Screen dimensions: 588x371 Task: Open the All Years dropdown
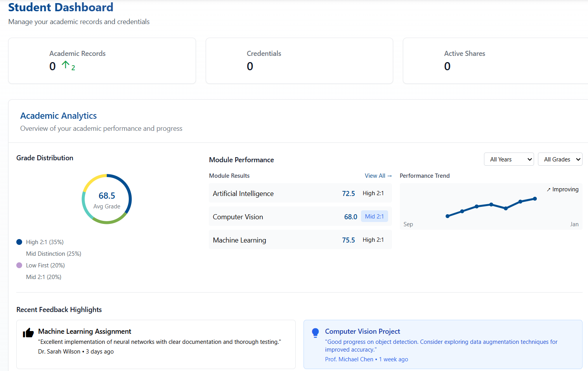point(508,159)
